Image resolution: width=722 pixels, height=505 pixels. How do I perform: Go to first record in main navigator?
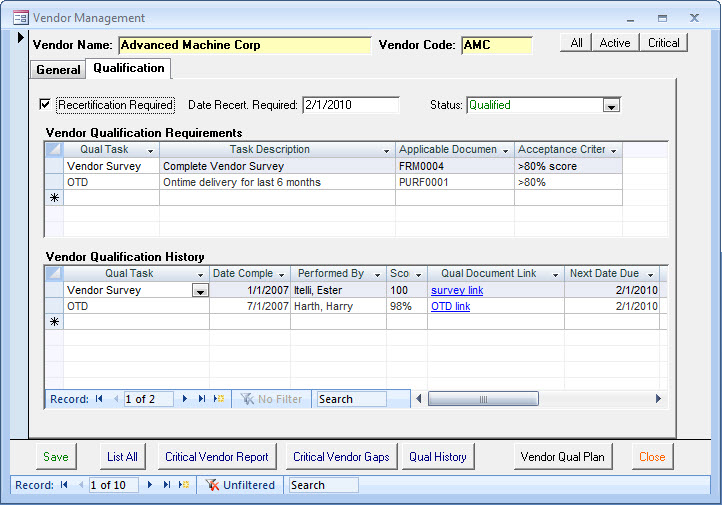64,485
